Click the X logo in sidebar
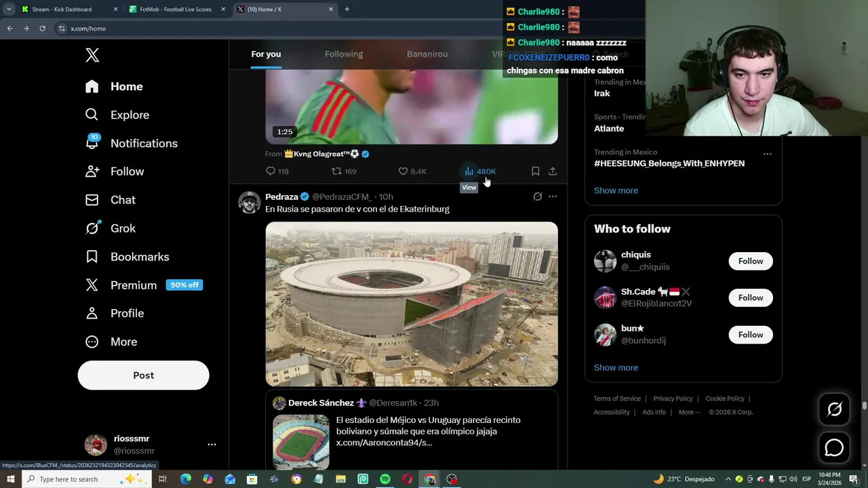 coord(92,56)
